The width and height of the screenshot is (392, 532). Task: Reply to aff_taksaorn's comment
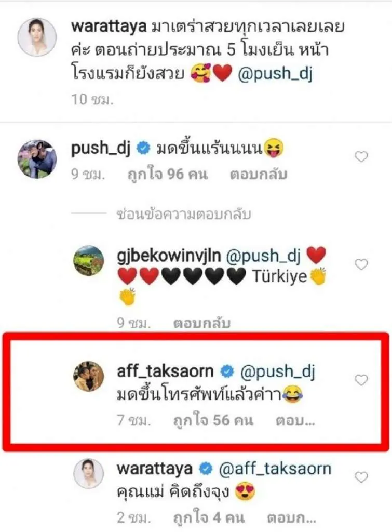coord(295,421)
